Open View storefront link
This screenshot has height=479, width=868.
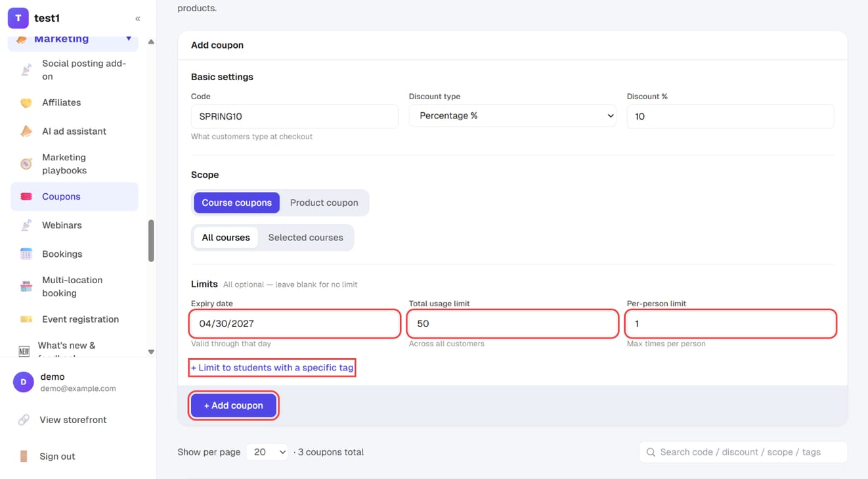click(x=73, y=420)
